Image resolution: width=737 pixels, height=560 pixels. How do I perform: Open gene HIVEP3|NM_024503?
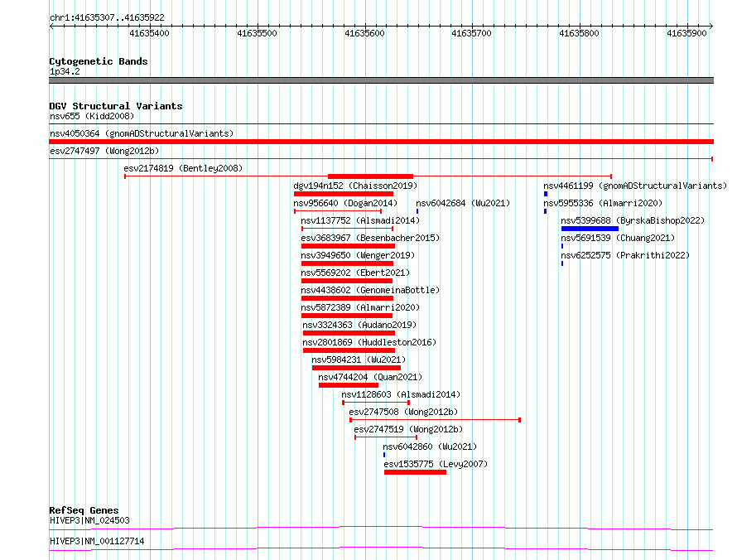tap(89, 520)
